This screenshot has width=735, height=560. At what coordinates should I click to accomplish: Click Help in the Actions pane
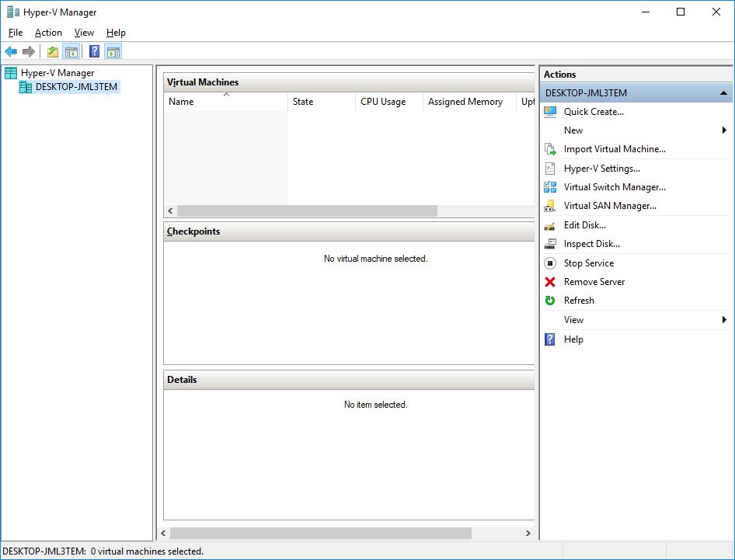tap(573, 339)
